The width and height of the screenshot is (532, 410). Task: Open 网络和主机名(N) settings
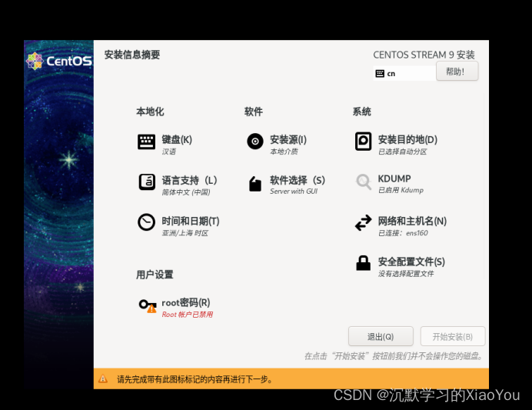(412, 222)
